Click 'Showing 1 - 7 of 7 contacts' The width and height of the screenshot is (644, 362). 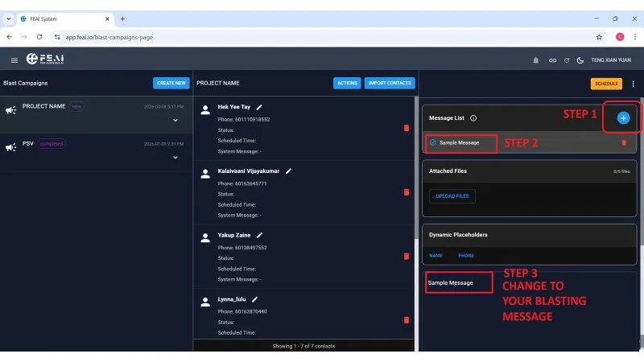(x=303, y=346)
